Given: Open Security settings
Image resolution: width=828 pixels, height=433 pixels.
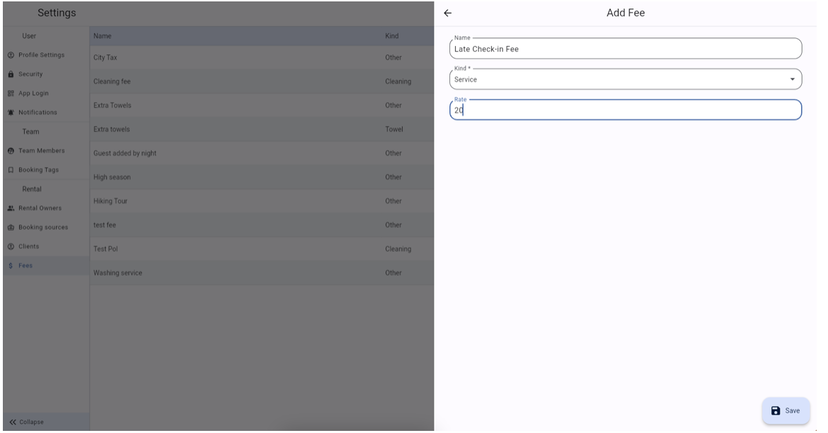Looking at the screenshot, I should tap(46, 74).
